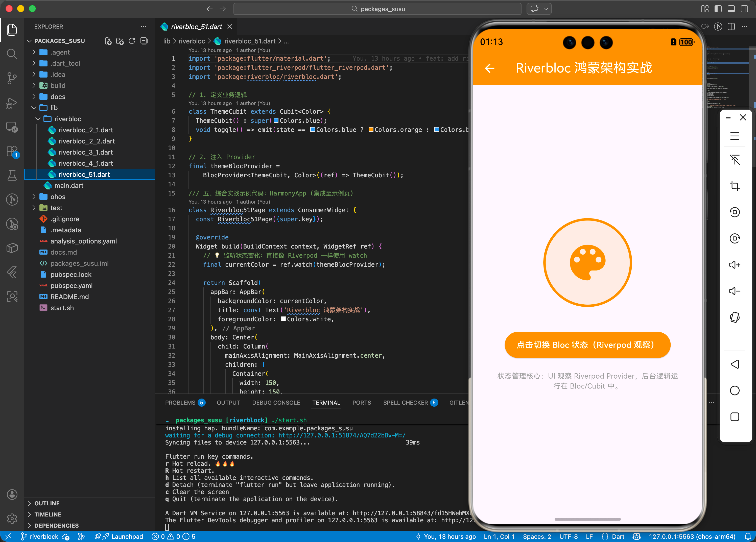
Task: Open Search view in activity bar
Action: pos(12,54)
